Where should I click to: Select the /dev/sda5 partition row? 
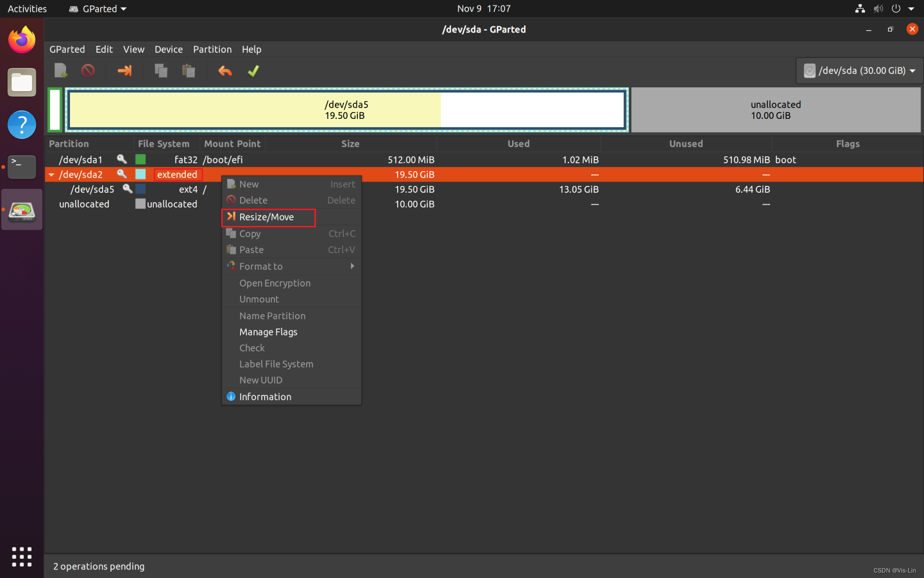coord(484,189)
